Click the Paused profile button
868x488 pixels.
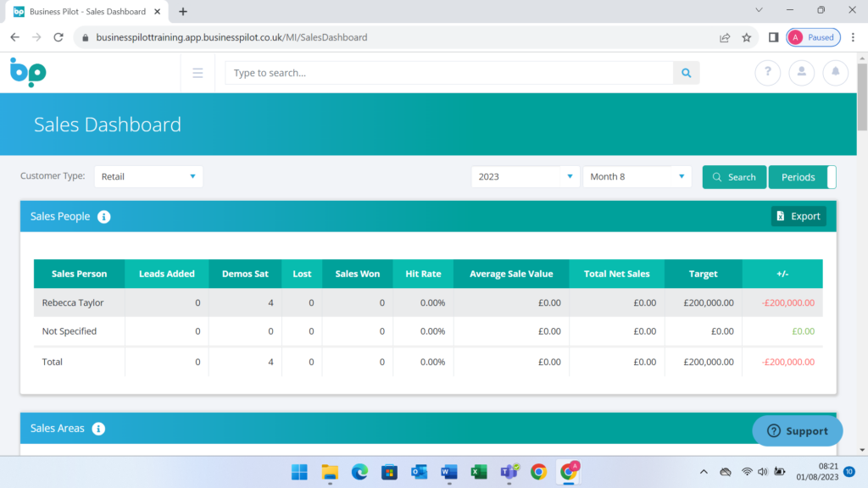click(813, 37)
